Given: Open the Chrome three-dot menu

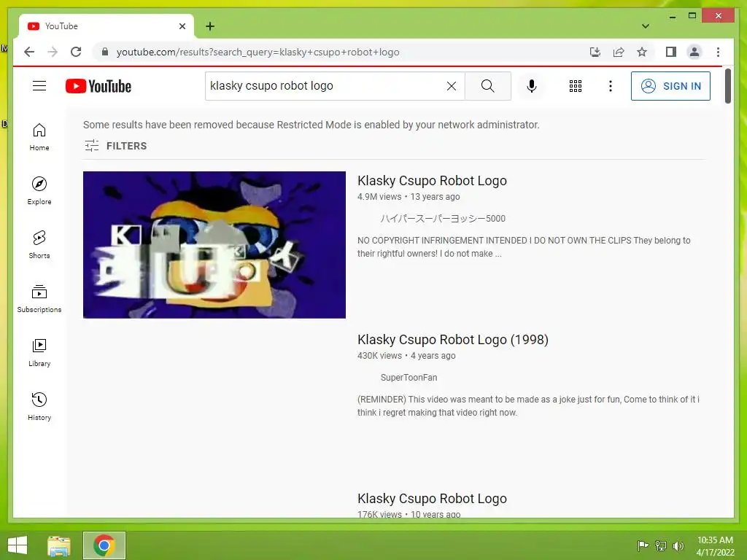Looking at the screenshot, I should [x=718, y=52].
